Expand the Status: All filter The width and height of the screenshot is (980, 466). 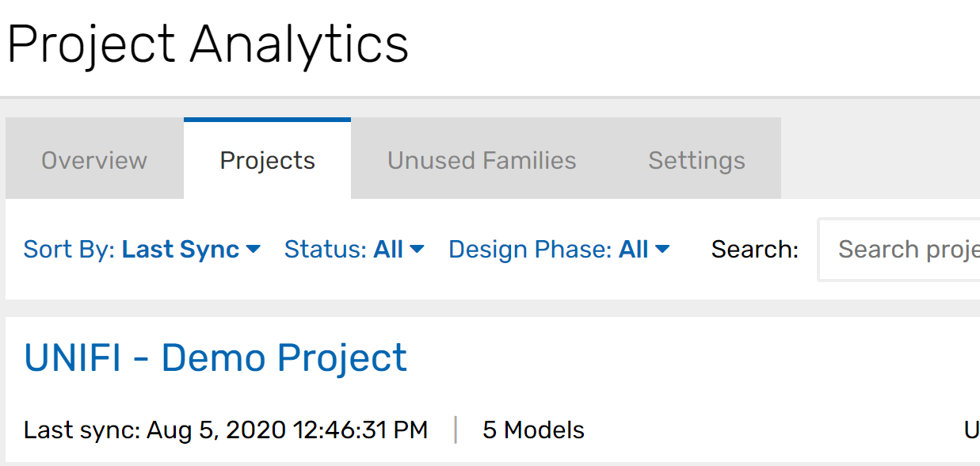(x=353, y=250)
